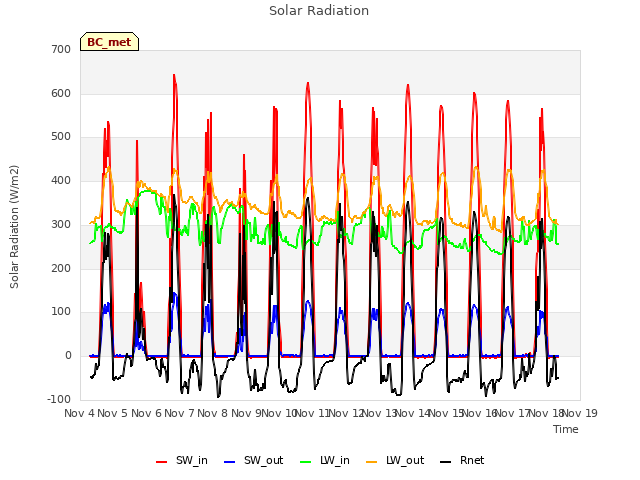Image resolution: width=640 pixels, height=480 pixels.
Task: Click the tallest red SW_in peak on Nov 6
Action: [x=174, y=75]
